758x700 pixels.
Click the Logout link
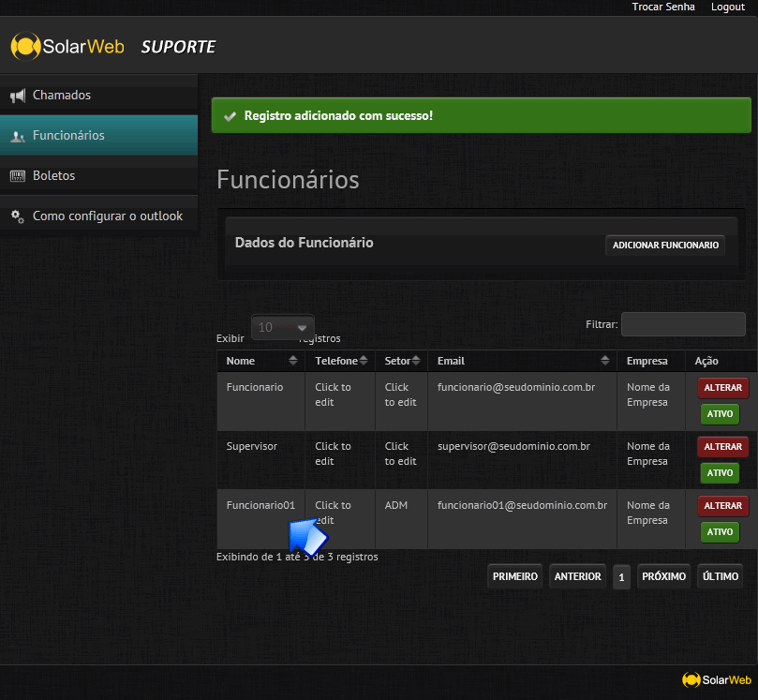coord(727,7)
